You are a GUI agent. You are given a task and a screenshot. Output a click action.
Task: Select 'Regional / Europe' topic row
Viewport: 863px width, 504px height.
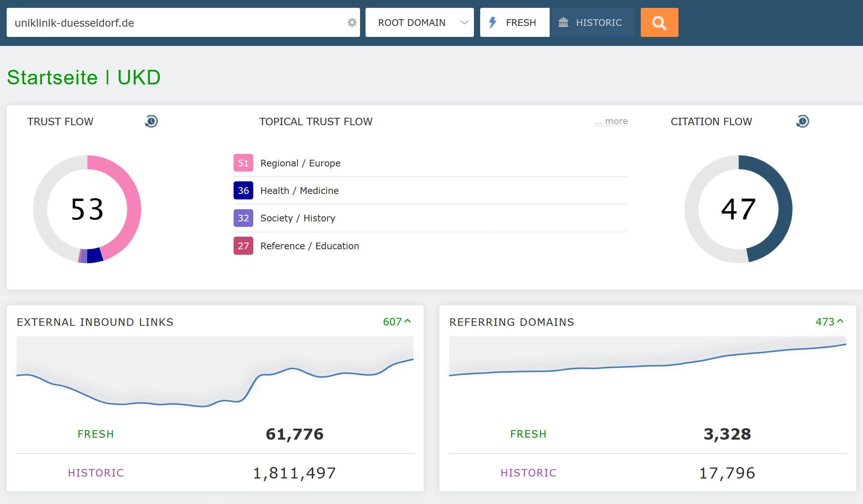430,163
